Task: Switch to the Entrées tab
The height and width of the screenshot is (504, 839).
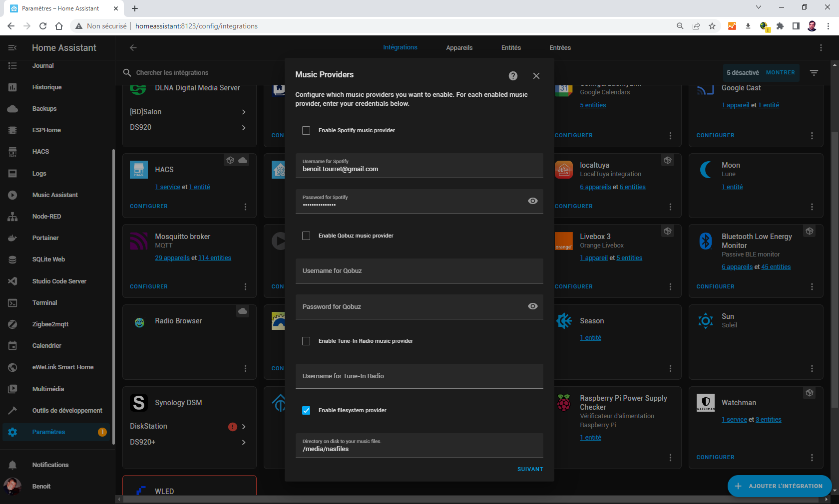Action: point(560,48)
